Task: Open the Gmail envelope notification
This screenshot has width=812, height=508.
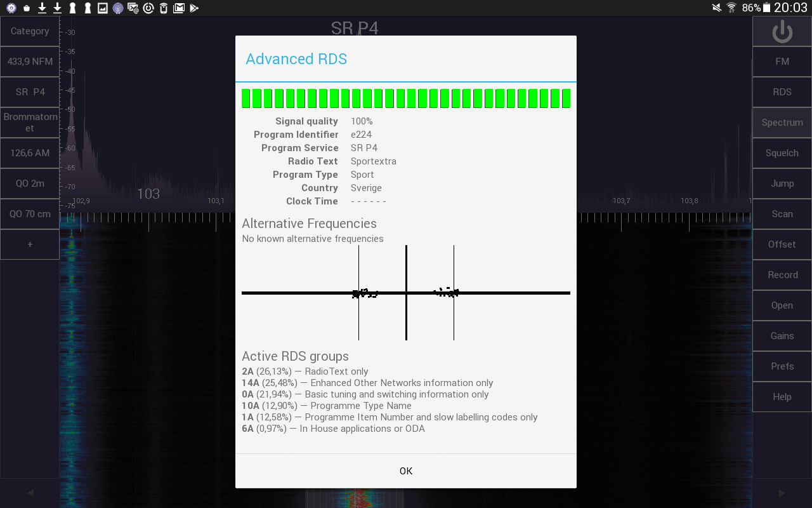Action: (179, 8)
